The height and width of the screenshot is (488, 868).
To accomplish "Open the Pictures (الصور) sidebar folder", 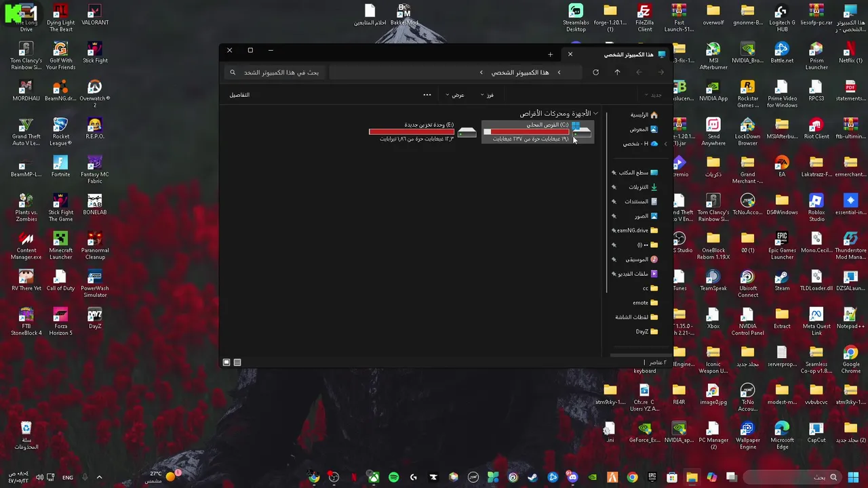I will pyautogui.click(x=646, y=216).
